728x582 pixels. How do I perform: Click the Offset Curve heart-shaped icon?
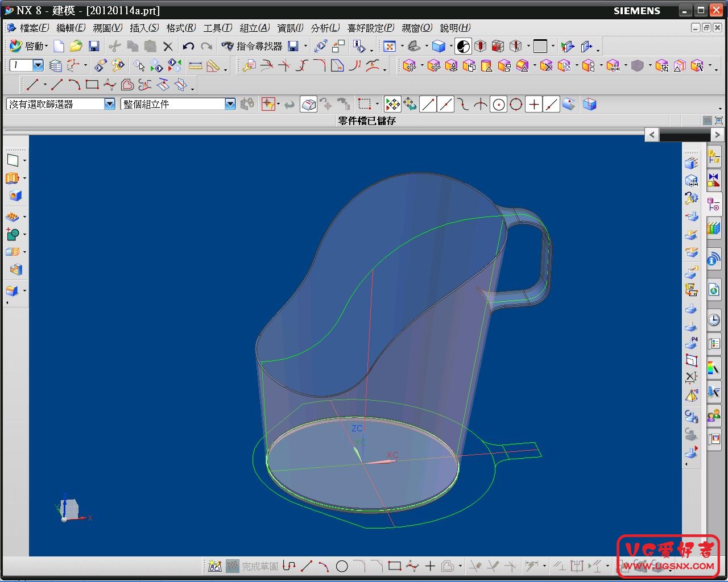127,85
